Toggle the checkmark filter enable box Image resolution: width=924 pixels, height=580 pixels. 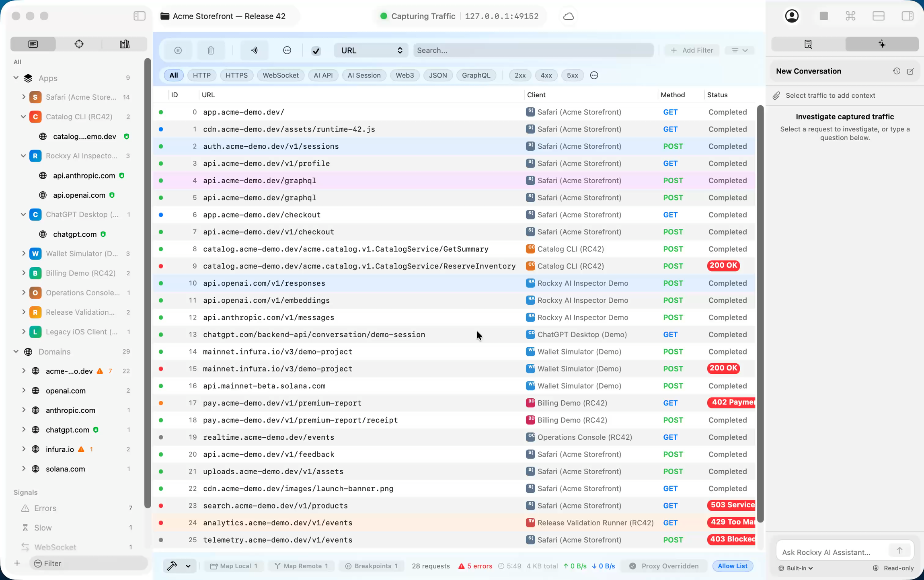[316, 51]
